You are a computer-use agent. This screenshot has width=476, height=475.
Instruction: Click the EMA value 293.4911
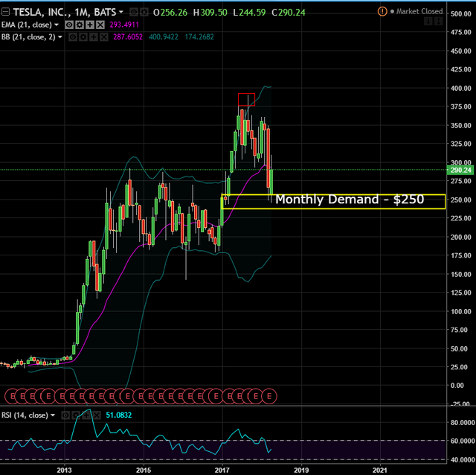click(124, 25)
